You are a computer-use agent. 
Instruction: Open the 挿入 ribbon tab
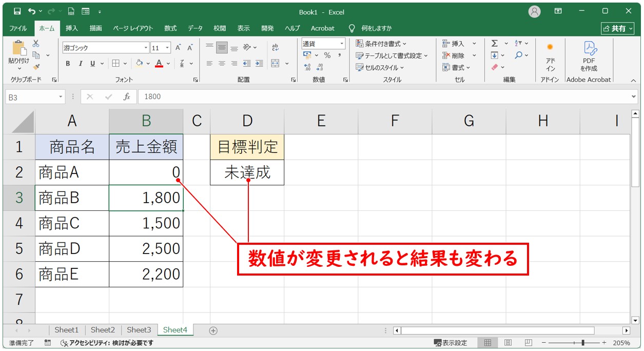click(x=72, y=28)
